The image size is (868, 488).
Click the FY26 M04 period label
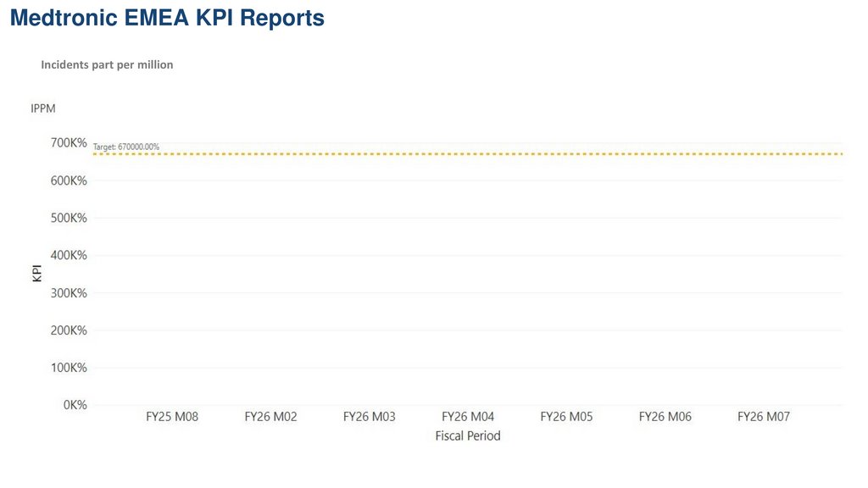[x=468, y=417]
